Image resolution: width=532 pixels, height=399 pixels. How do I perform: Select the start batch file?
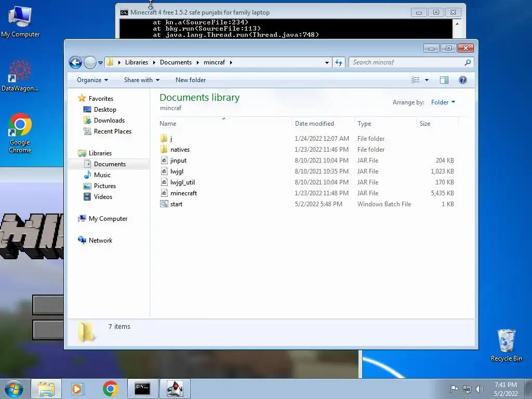click(176, 204)
